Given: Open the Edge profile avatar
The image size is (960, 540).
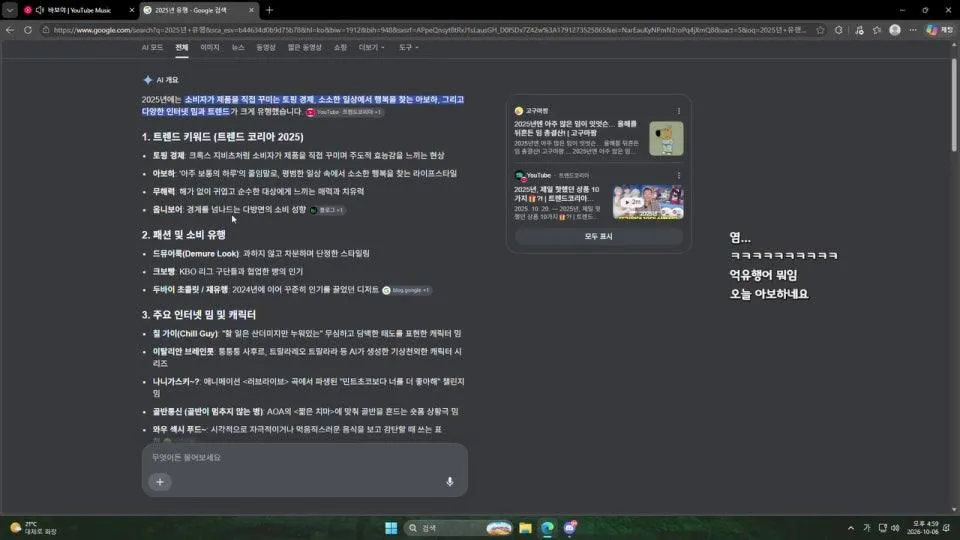Looking at the screenshot, I should click(895, 30).
